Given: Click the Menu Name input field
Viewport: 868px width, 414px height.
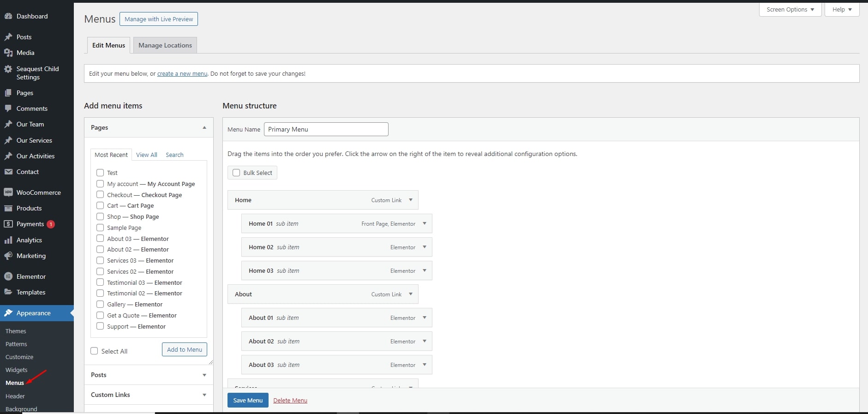Looking at the screenshot, I should tap(326, 129).
